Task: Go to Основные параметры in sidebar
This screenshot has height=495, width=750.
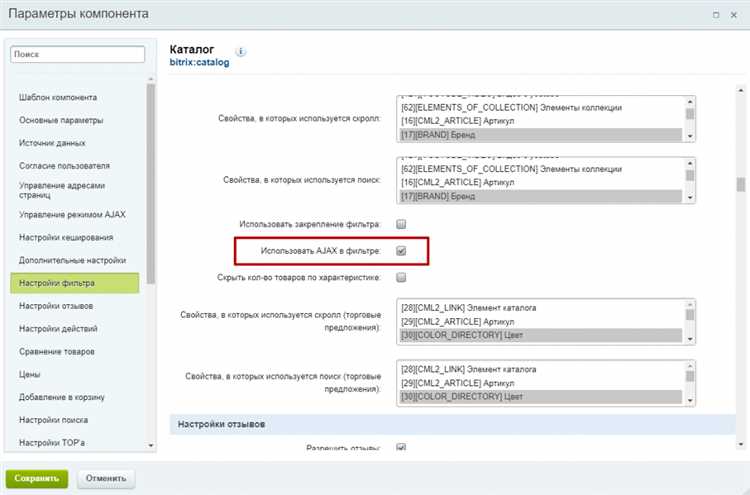Action: [x=61, y=120]
